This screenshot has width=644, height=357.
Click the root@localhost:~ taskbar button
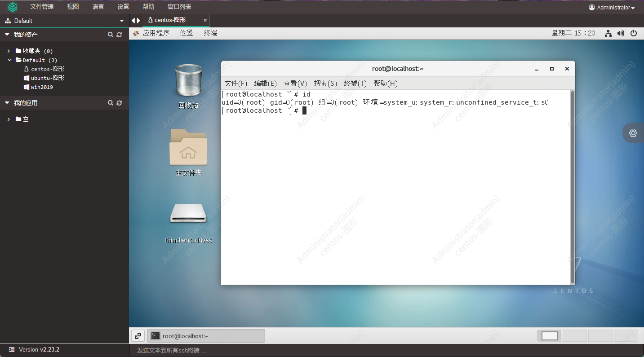206,336
